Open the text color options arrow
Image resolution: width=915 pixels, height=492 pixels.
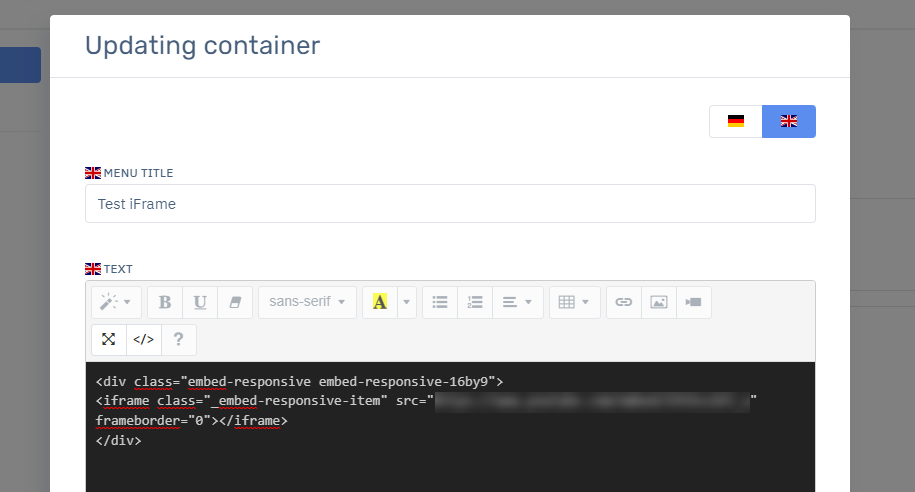(407, 302)
